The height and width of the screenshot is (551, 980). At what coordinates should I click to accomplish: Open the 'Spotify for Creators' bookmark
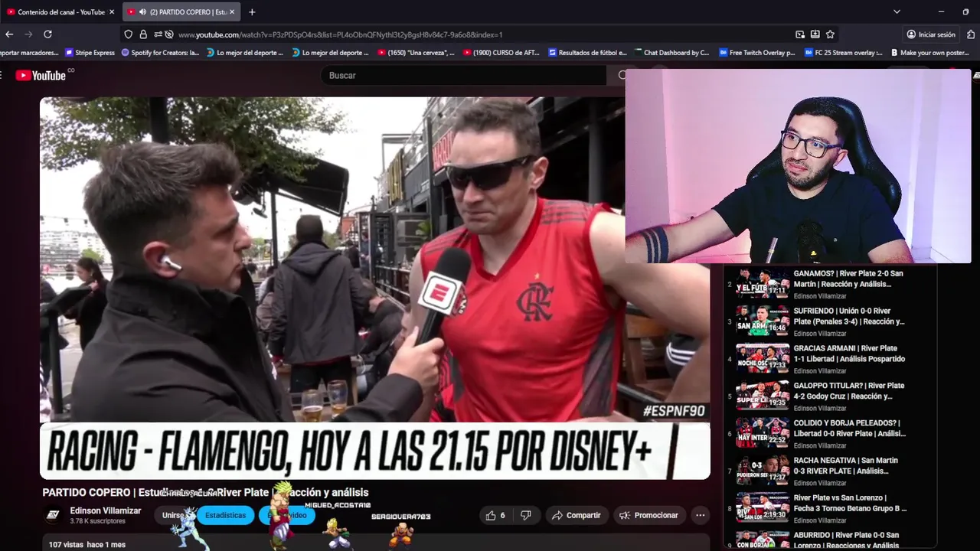161,53
